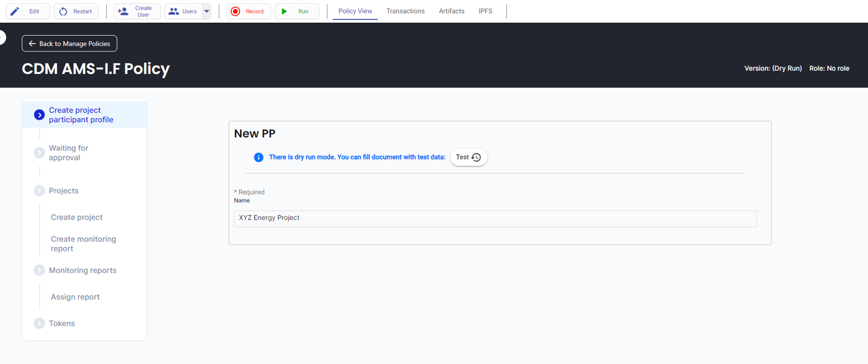
Task: Click the Restart circular arrow icon
Action: [63, 11]
